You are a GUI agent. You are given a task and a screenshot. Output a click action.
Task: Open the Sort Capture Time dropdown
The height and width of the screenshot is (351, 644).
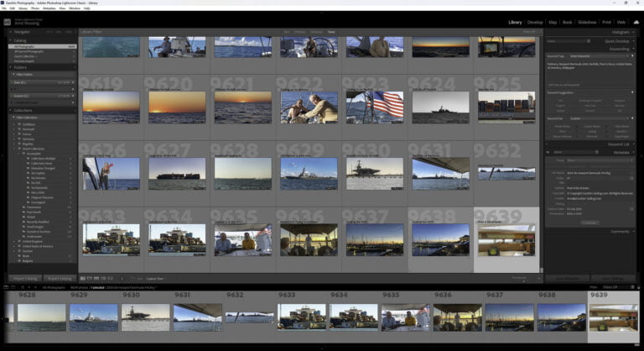pos(155,279)
